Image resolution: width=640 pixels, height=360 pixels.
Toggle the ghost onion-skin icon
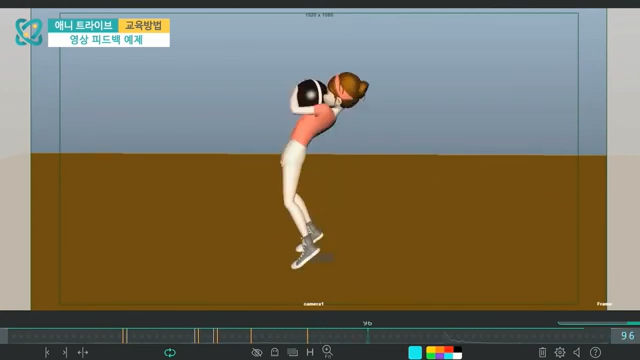click(x=275, y=352)
